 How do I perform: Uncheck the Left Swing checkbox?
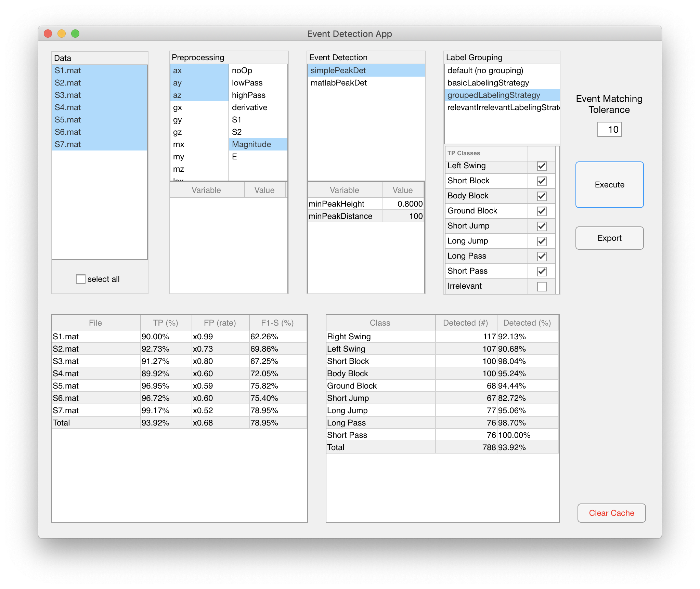[x=542, y=166]
